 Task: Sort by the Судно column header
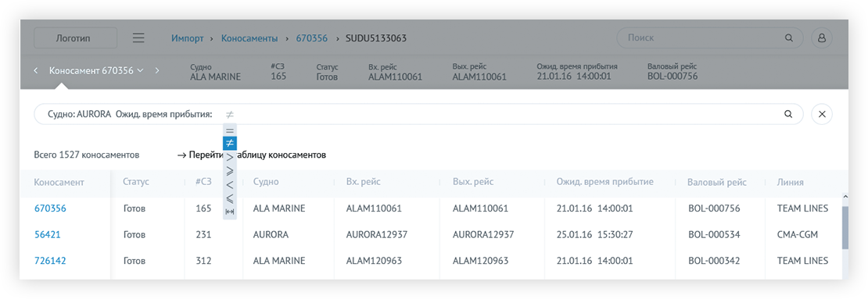click(x=266, y=182)
